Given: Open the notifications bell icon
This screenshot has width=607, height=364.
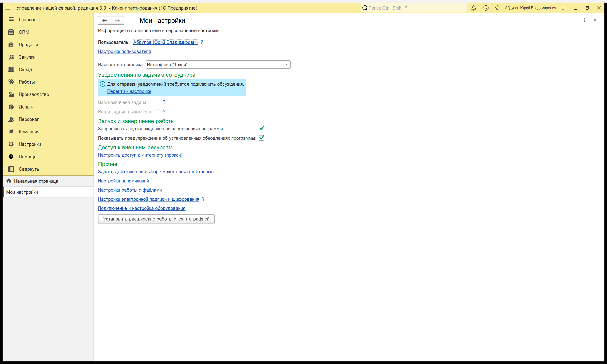Looking at the screenshot, I should click(474, 8).
